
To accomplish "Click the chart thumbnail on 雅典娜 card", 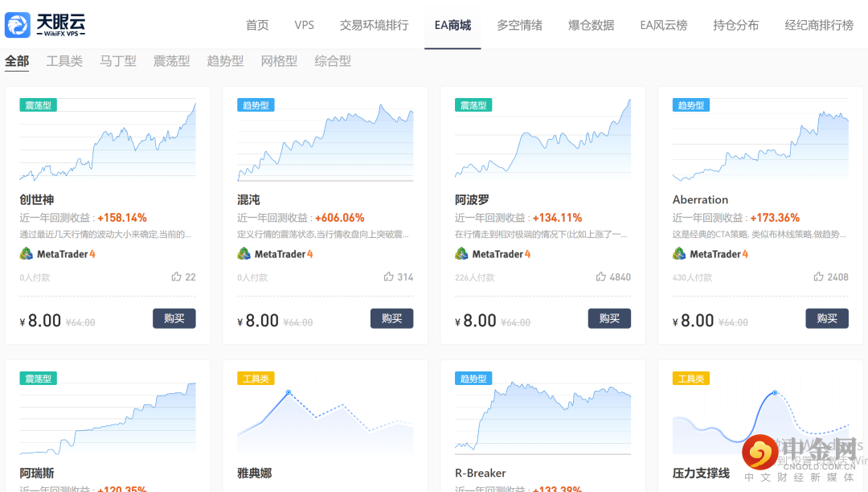I will tap(325, 420).
